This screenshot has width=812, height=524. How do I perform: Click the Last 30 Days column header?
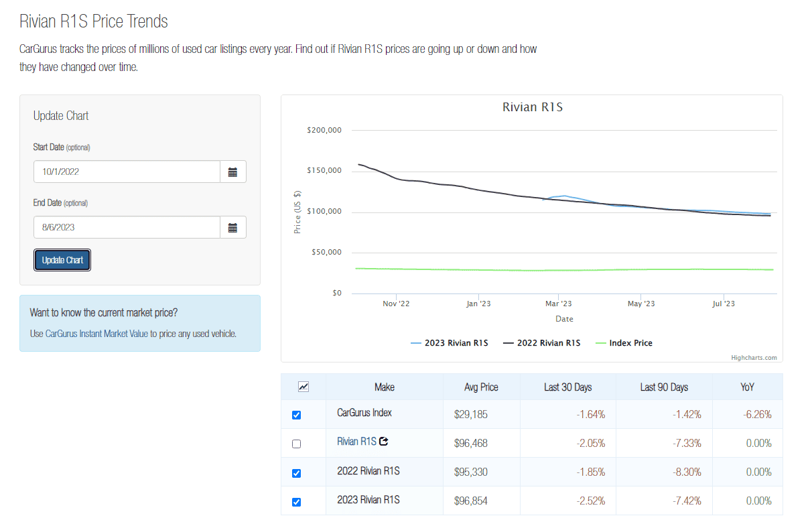[x=568, y=387]
